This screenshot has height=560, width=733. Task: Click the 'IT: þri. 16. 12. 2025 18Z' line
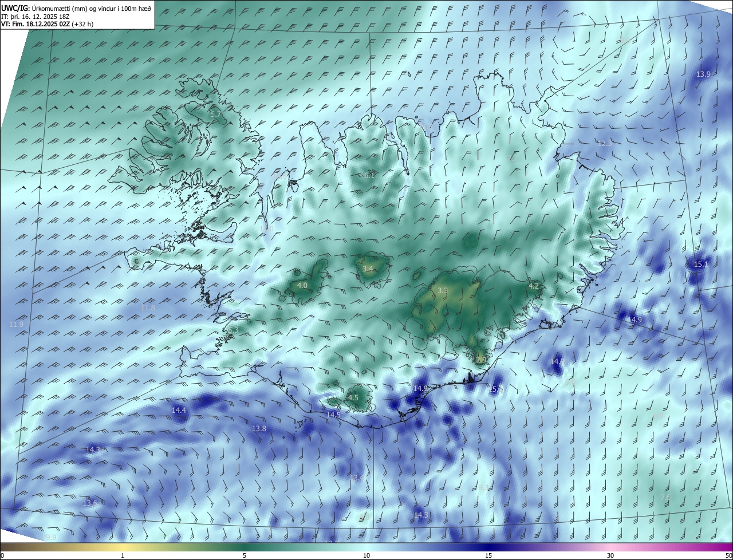[37, 17]
